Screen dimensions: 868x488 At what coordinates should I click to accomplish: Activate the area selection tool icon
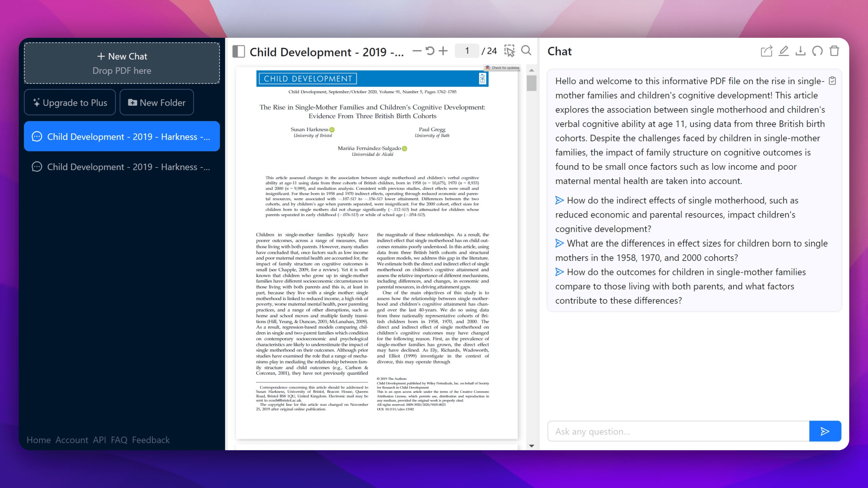[x=509, y=51]
